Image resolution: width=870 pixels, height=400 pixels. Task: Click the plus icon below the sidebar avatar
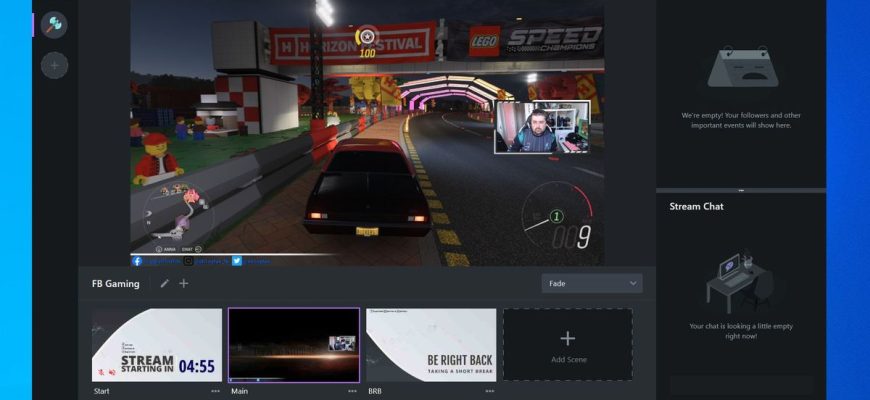point(54,65)
